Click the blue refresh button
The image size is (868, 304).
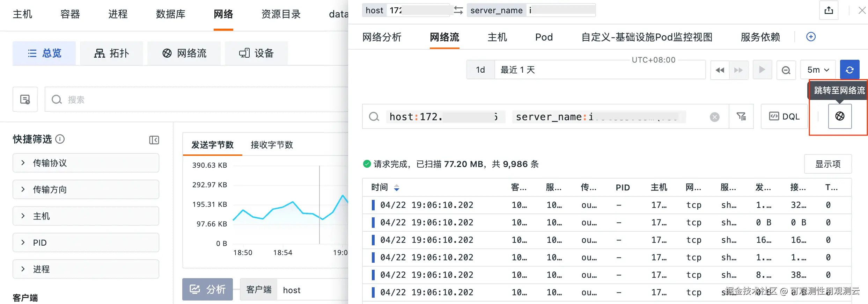point(849,70)
